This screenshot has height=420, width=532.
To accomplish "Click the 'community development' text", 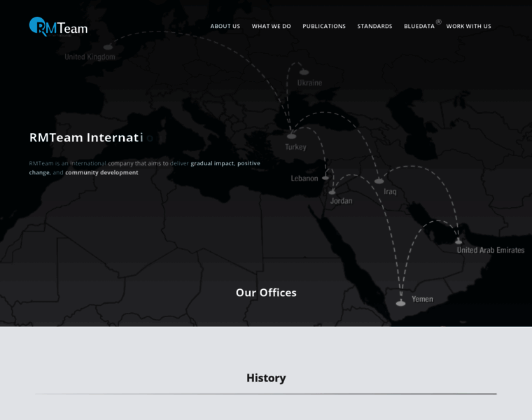I will pos(101,172).
